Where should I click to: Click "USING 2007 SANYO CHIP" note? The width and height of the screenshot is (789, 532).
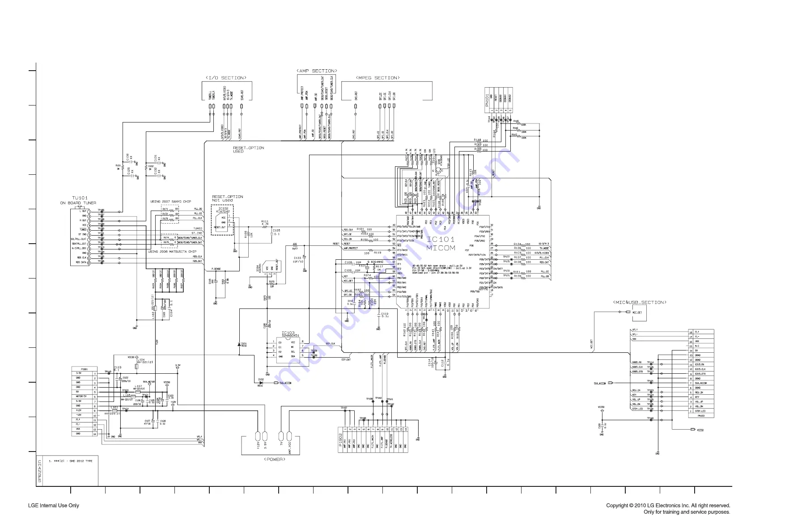(x=170, y=202)
